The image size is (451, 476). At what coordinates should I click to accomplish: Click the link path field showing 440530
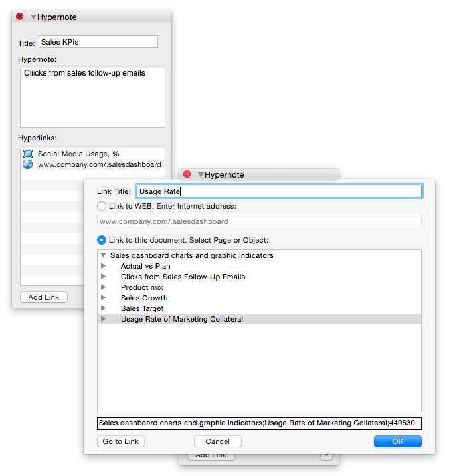[x=259, y=423]
